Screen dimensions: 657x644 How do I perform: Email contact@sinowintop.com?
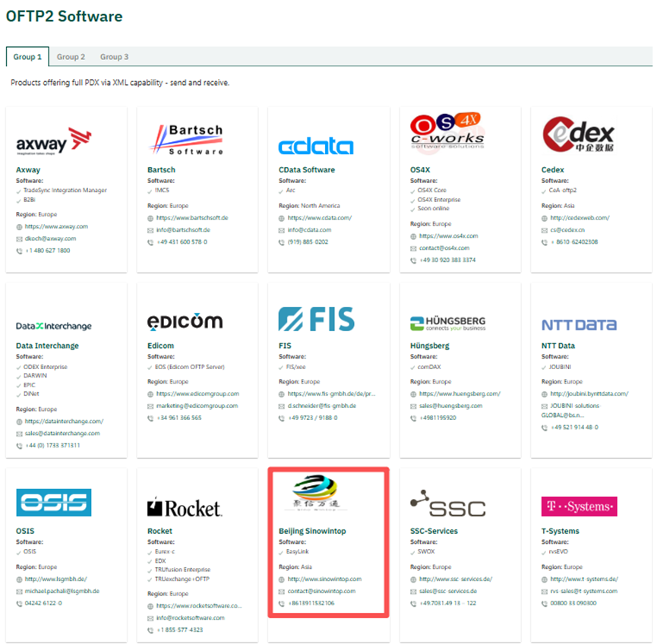pos(321,591)
